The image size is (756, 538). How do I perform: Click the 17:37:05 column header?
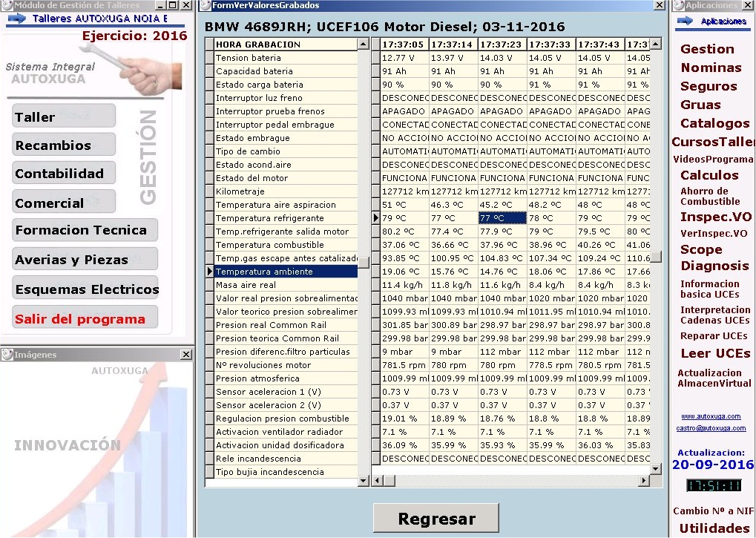(x=404, y=45)
